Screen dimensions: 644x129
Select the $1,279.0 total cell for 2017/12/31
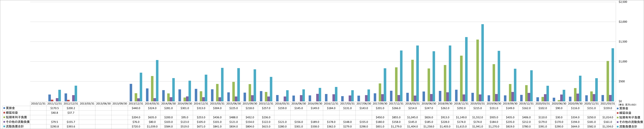click(x=396, y=127)
